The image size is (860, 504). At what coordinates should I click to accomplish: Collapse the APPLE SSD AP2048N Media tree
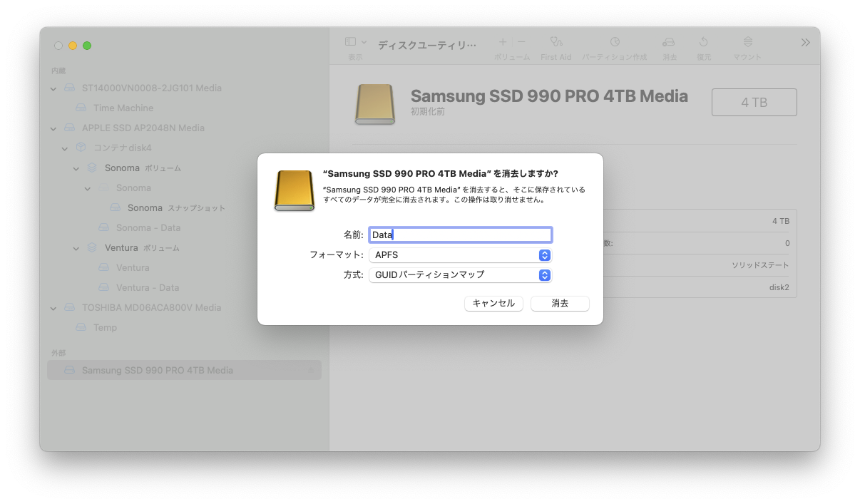click(x=53, y=128)
